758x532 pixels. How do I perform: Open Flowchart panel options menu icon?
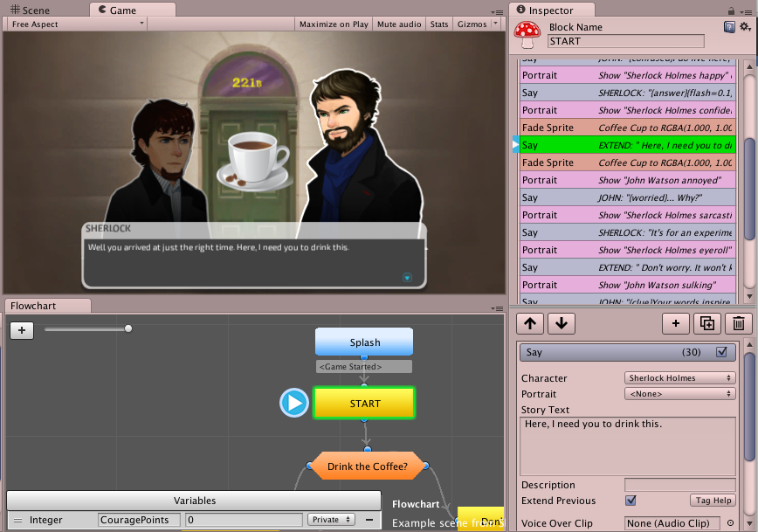coord(497,308)
